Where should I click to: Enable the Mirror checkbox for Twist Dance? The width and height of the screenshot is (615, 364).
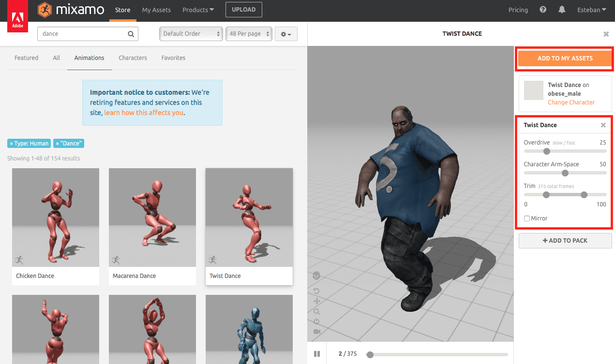click(526, 218)
